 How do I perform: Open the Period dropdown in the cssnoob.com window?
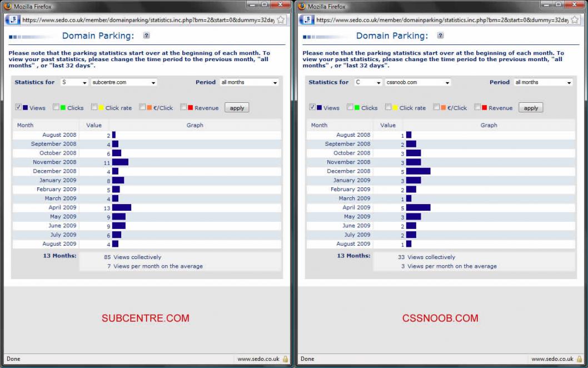[543, 82]
